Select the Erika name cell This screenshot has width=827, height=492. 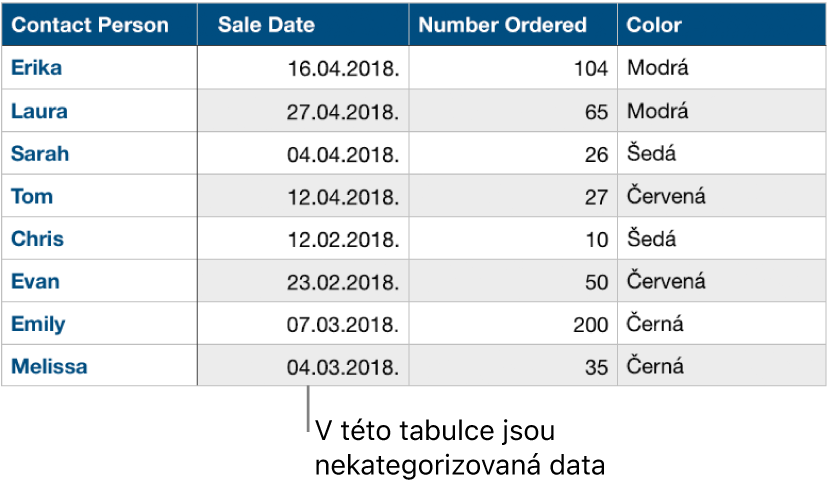[x=99, y=68]
